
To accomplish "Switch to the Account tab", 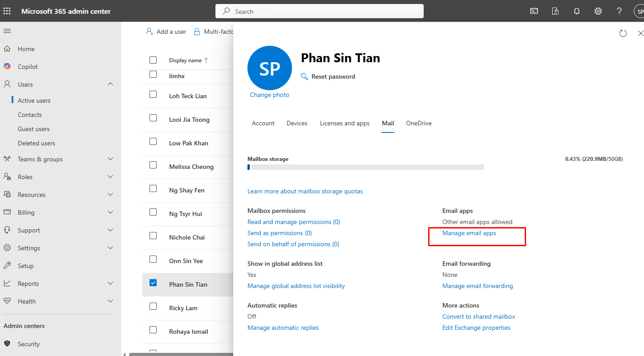I will [263, 123].
